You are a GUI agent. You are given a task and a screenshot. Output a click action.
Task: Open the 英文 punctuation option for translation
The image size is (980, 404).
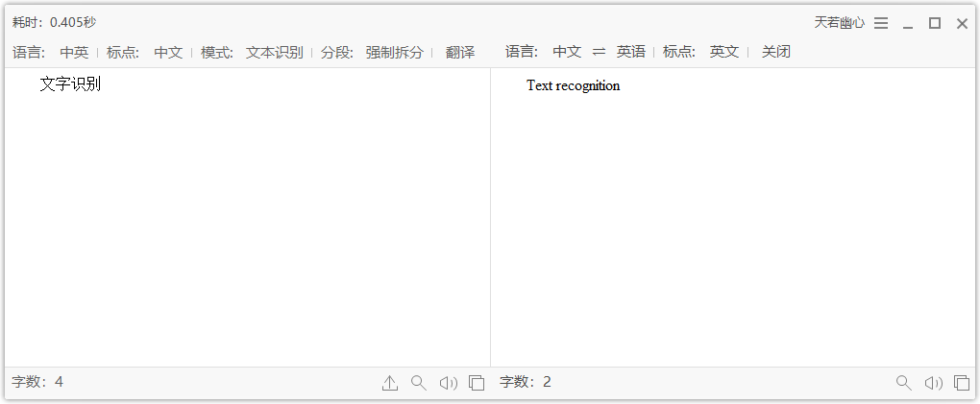[723, 52]
